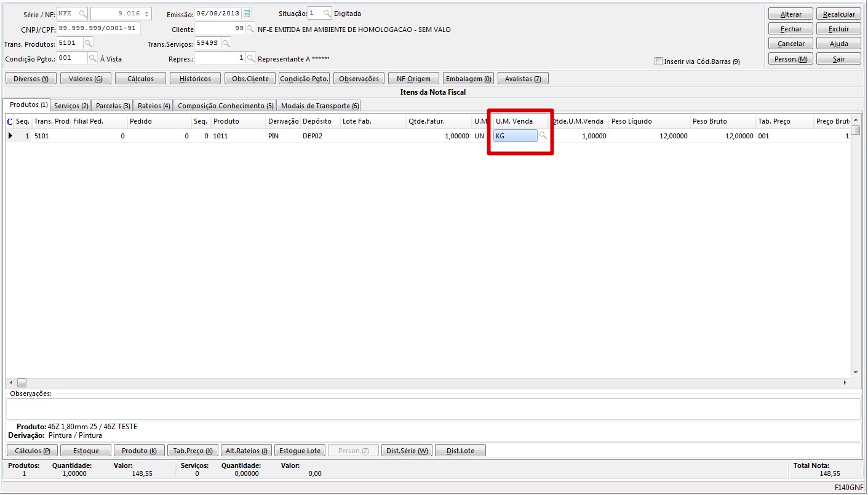Click the grid's vertical scrollbar down arrow
The width and height of the screenshot is (868, 495).
click(x=855, y=373)
